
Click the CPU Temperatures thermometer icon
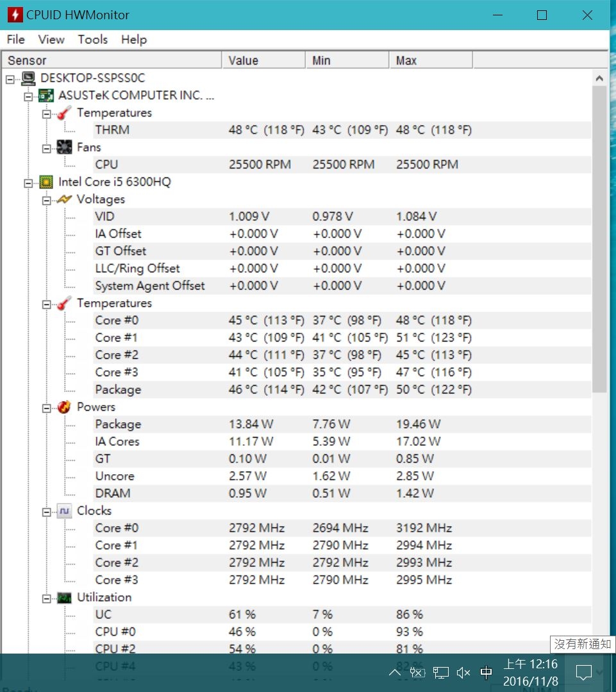[65, 303]
